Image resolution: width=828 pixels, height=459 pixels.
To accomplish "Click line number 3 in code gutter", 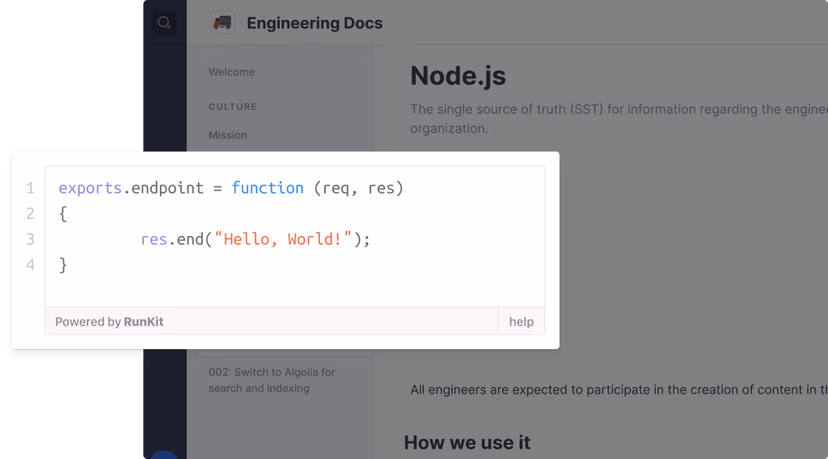I will tap(30, 239).
